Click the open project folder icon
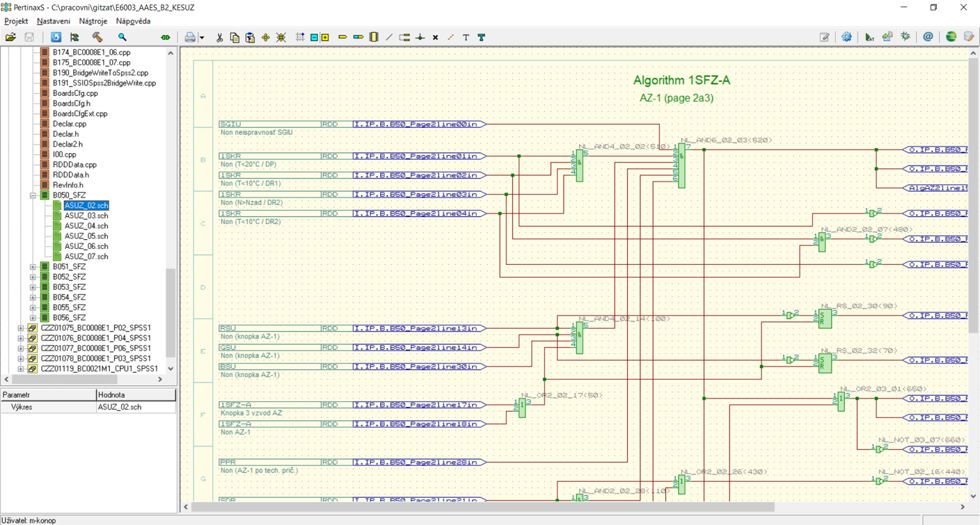Image resolution: width=980 pixels, height=525 pixels. click(11, 38)
